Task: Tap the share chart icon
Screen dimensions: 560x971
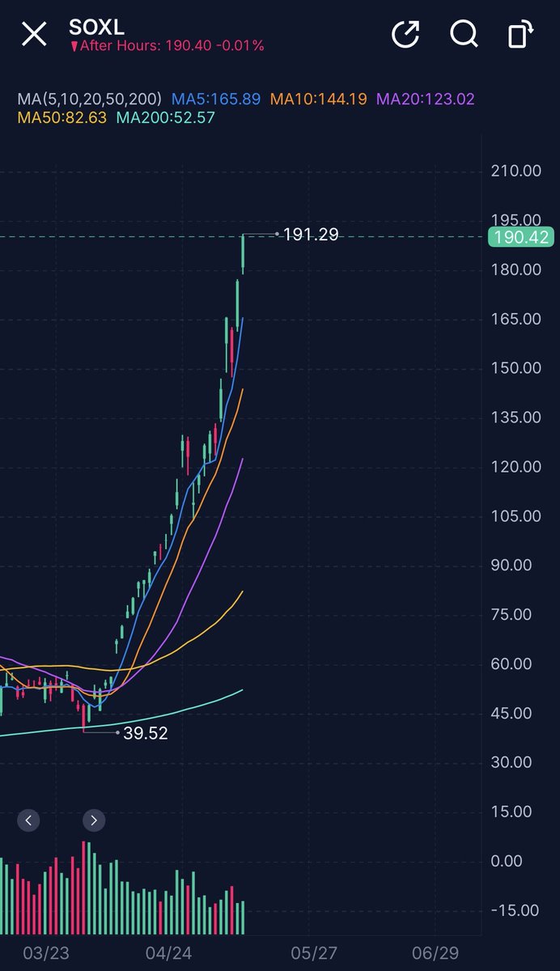Action: click(405, 34)
